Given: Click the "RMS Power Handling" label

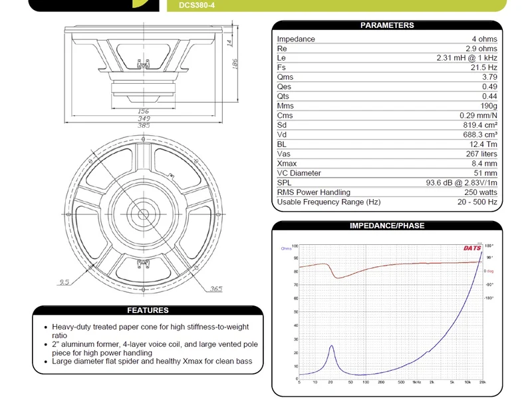Looking at the screenshot, I should click(x=313, y=192).
